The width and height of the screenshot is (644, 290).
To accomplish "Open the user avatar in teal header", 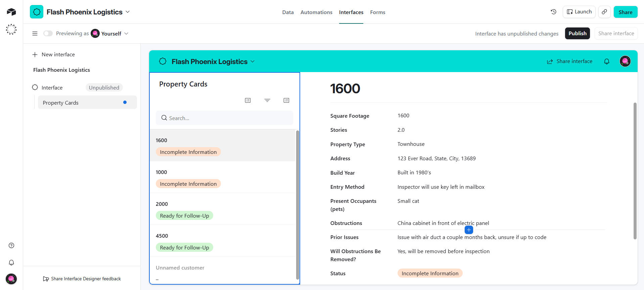I will pos(625,61).
